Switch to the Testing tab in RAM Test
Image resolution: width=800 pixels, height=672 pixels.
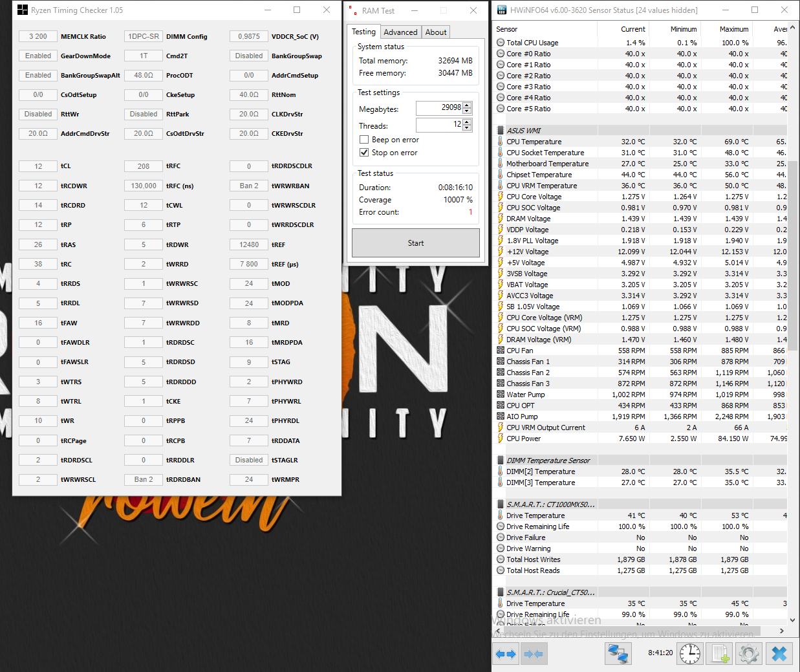click(x=363, y=32)
